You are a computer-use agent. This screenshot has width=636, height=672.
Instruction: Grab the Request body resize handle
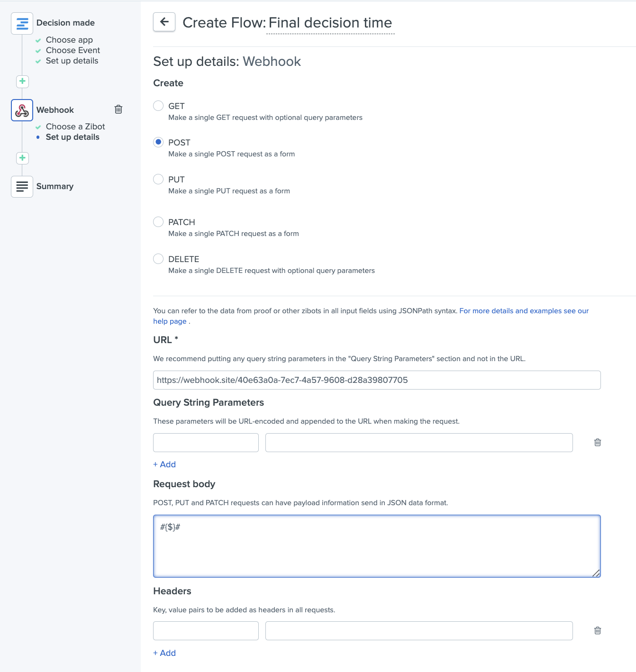pos(596,573)
